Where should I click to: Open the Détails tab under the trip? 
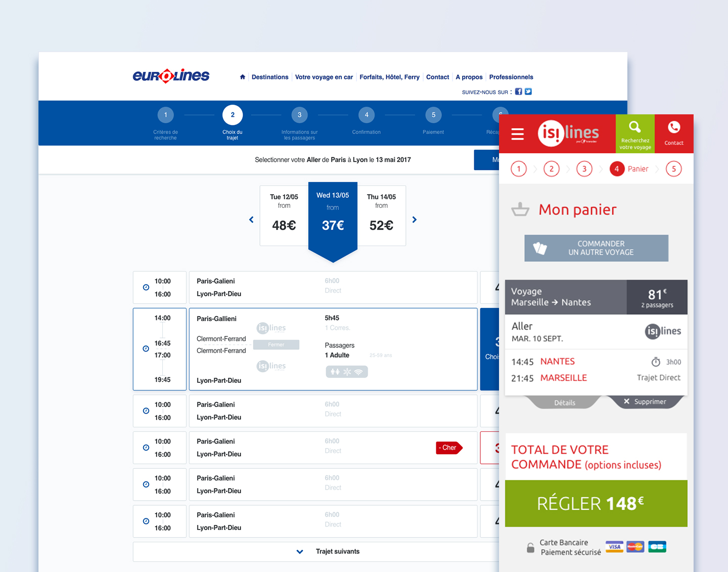pyautogui.click(x=564, y=403)
